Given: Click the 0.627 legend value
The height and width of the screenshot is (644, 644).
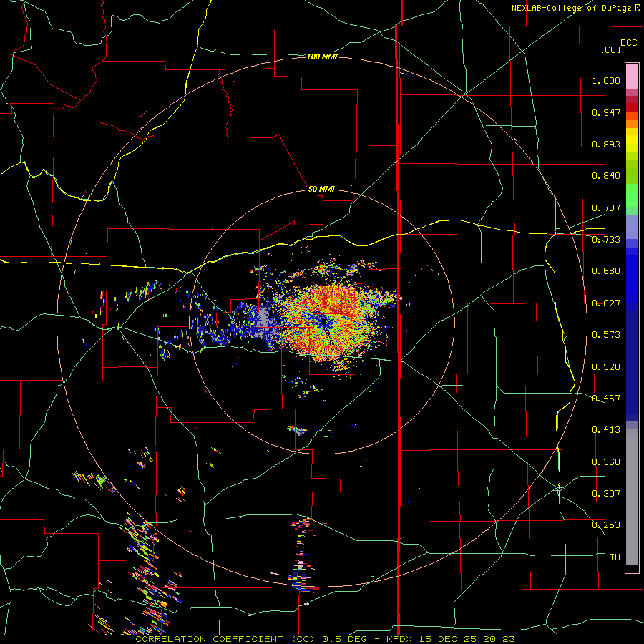Looking at the screenshot, I should pos(606,303).
